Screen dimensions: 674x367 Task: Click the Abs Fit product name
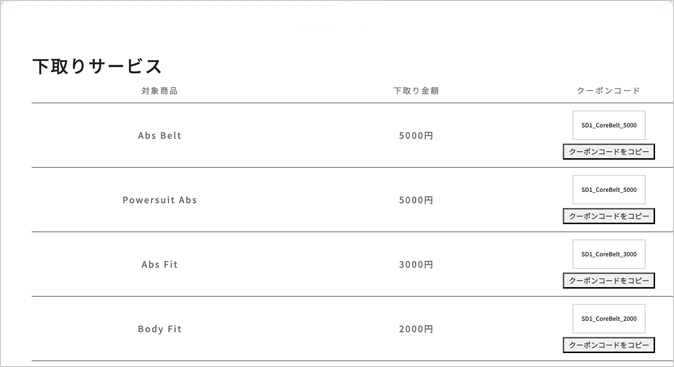pyautogui.click(x=159, y=264)
